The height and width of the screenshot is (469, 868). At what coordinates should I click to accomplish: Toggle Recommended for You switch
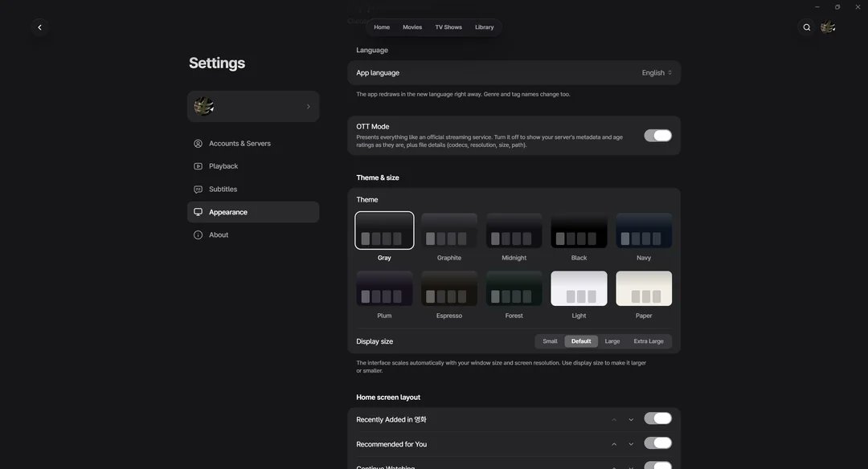(657, 443)
